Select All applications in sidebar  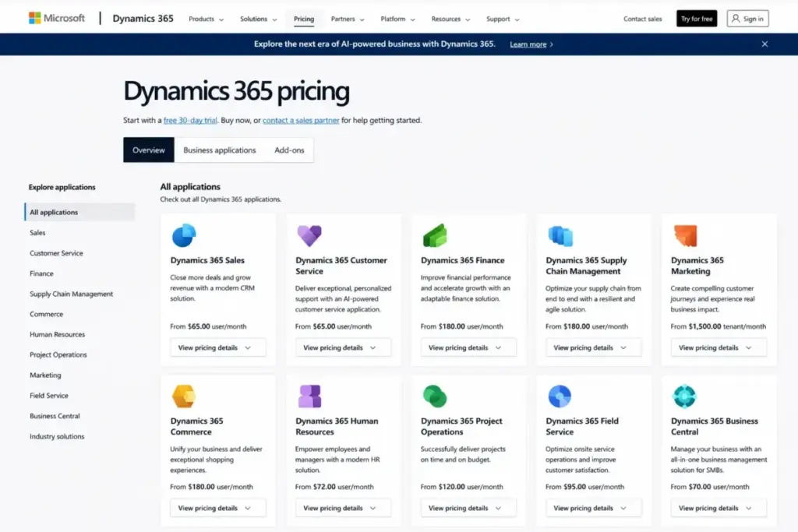(80, 212)
